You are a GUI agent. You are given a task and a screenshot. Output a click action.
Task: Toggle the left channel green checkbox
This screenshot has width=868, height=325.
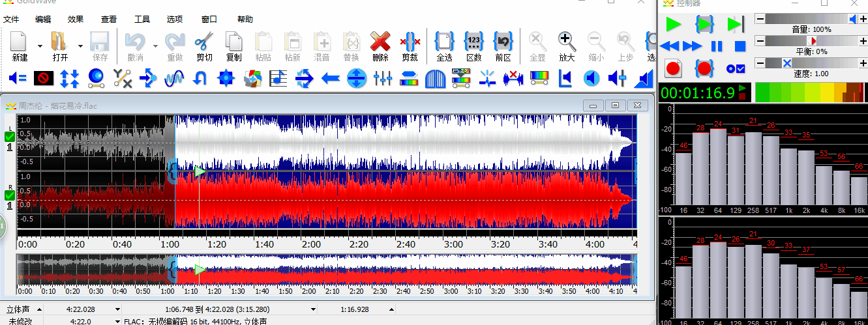tap(9, 136)
